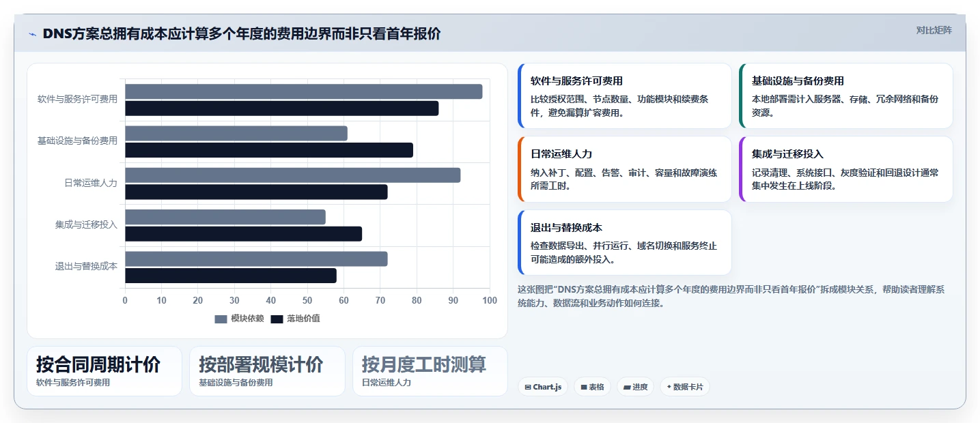Click the y-axis label 集成与迁移投入
980x423 pixels.
pos(86,224)
